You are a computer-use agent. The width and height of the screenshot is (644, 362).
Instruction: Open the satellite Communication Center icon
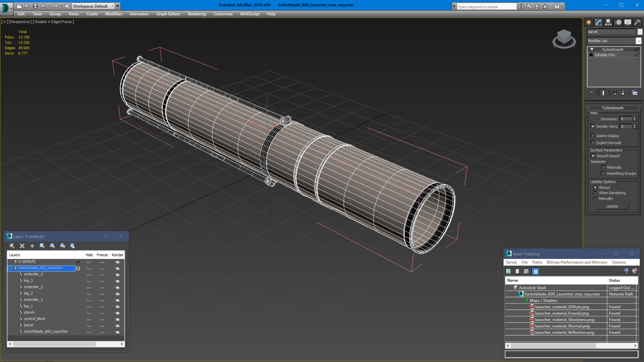pos(537,6)
